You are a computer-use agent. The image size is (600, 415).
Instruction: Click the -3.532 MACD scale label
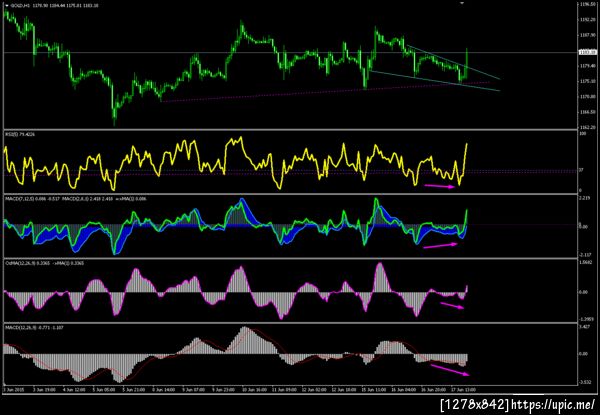[585, 382]
